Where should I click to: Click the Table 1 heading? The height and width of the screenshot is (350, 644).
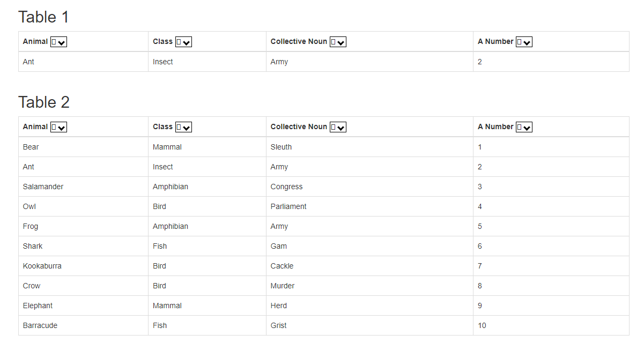pos(43,17)
